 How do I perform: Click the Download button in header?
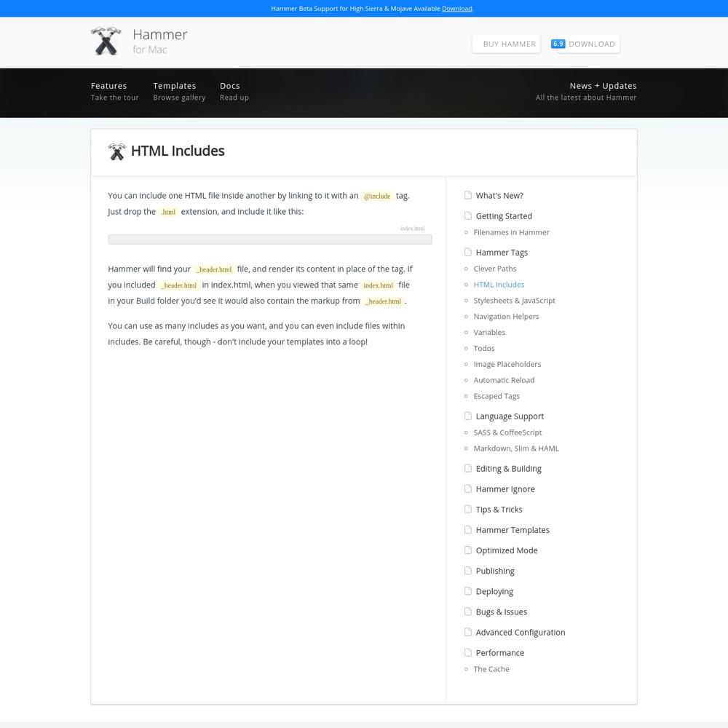click(588, 44)
